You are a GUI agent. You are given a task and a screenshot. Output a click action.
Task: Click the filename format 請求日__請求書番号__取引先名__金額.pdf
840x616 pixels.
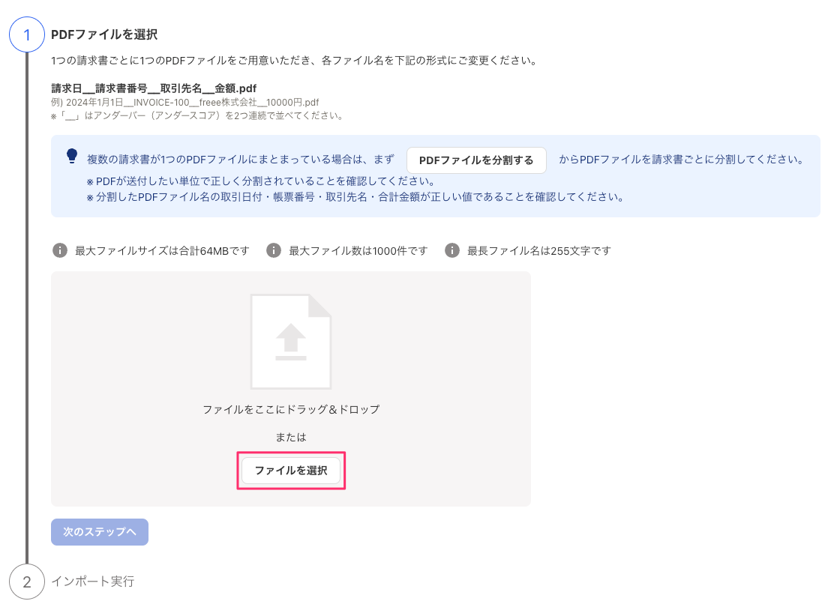tap(154, 88)
